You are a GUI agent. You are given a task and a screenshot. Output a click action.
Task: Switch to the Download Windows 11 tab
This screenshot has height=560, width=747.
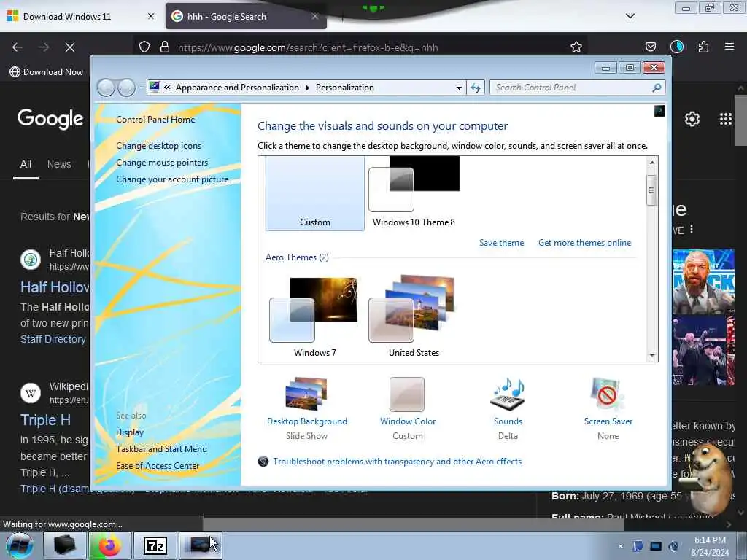pyautogui.click(x=82, y=17)
